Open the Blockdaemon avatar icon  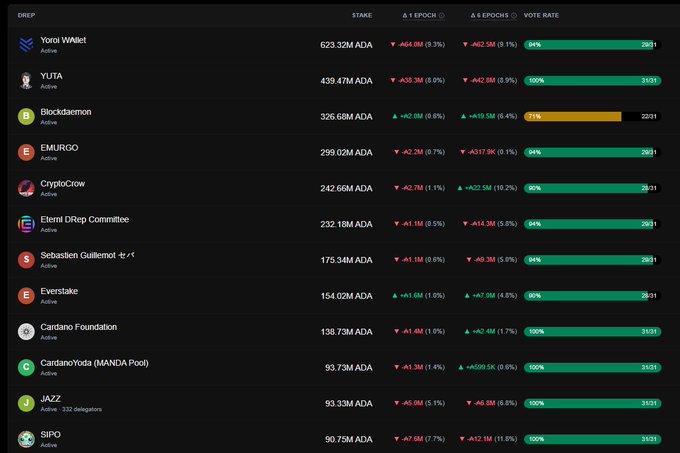26,116
